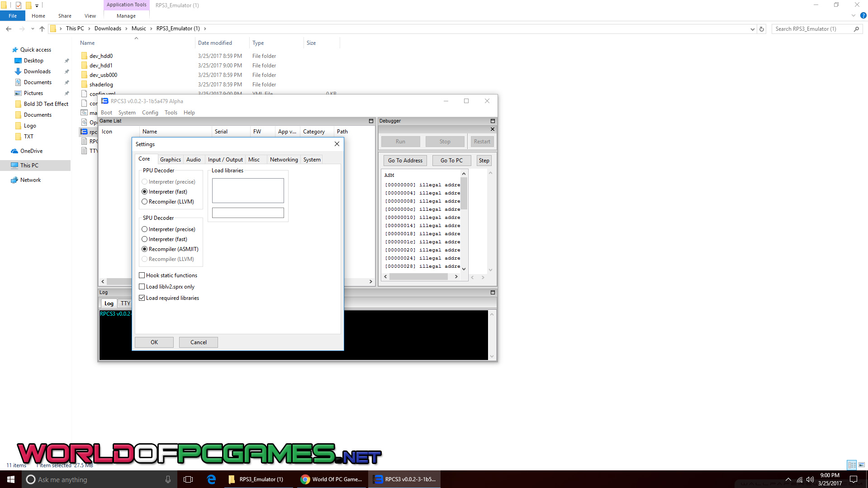Open Microsoft Edge from taskbar

(x=211, y=479)
